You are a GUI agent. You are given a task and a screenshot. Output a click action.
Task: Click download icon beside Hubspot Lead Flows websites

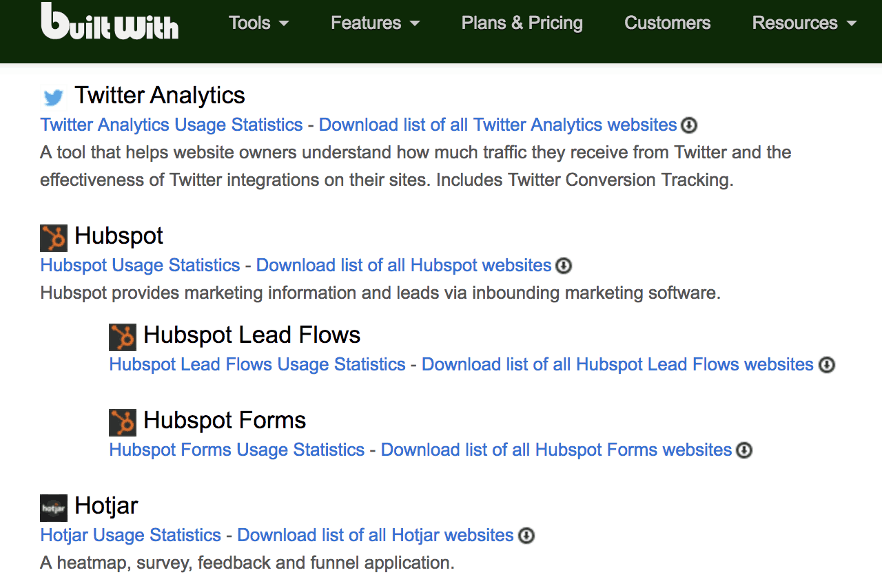click(x=826, y=365)
